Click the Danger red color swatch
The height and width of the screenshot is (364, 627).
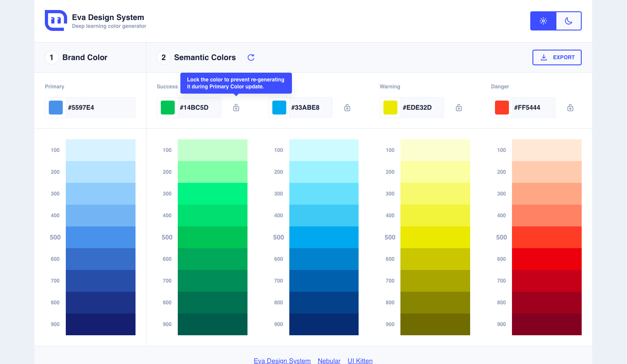pos(502,108)
